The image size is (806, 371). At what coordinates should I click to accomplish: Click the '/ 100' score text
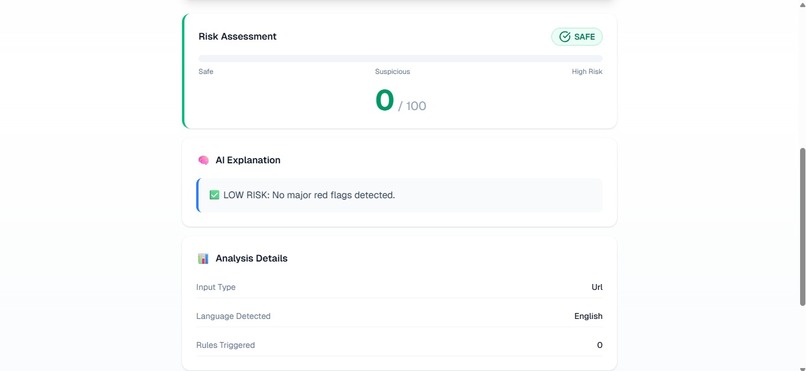click(412, 106)
